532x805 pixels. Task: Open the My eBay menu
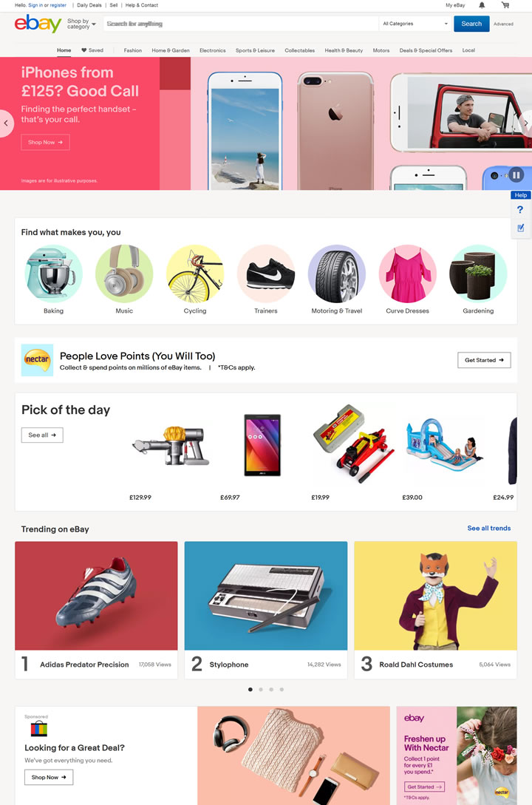pyautogui.click(x=455, y=5)
